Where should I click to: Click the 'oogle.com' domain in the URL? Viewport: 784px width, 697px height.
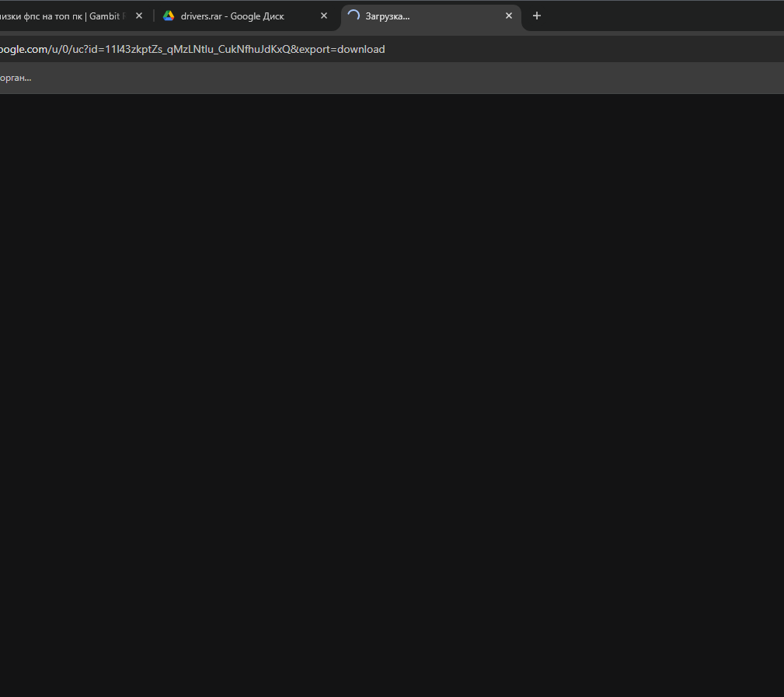pos(23,49)
